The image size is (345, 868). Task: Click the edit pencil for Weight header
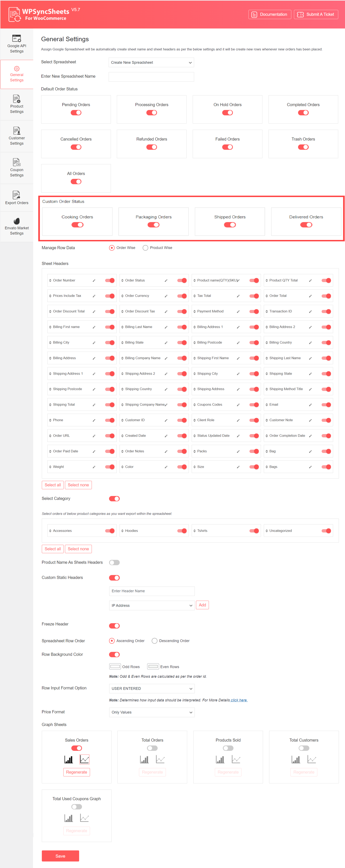pos(94,467)
